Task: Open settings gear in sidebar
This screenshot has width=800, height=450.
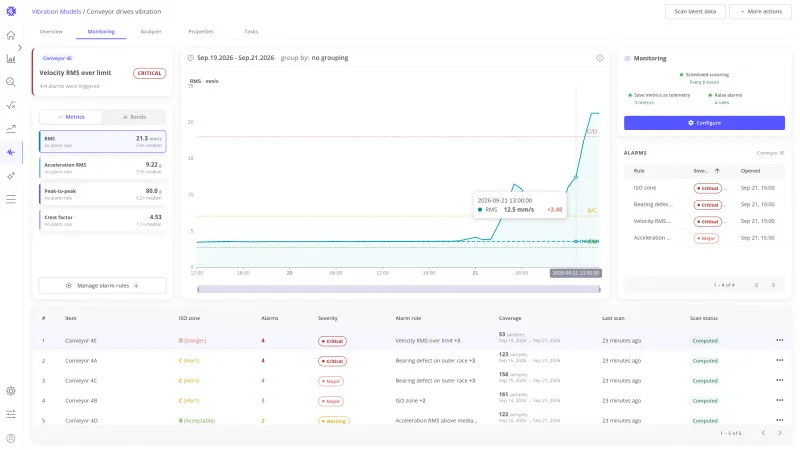Action: pos(11,391)
